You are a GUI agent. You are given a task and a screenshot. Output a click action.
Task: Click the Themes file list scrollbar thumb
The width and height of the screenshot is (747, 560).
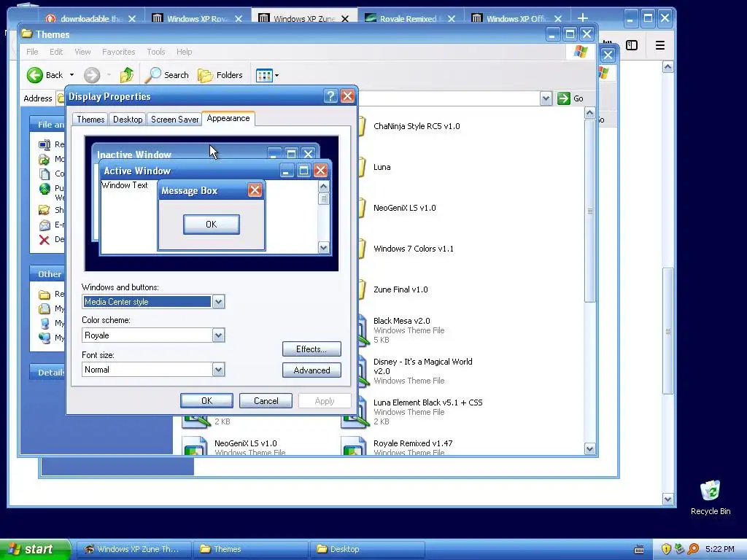click(589, 211)
